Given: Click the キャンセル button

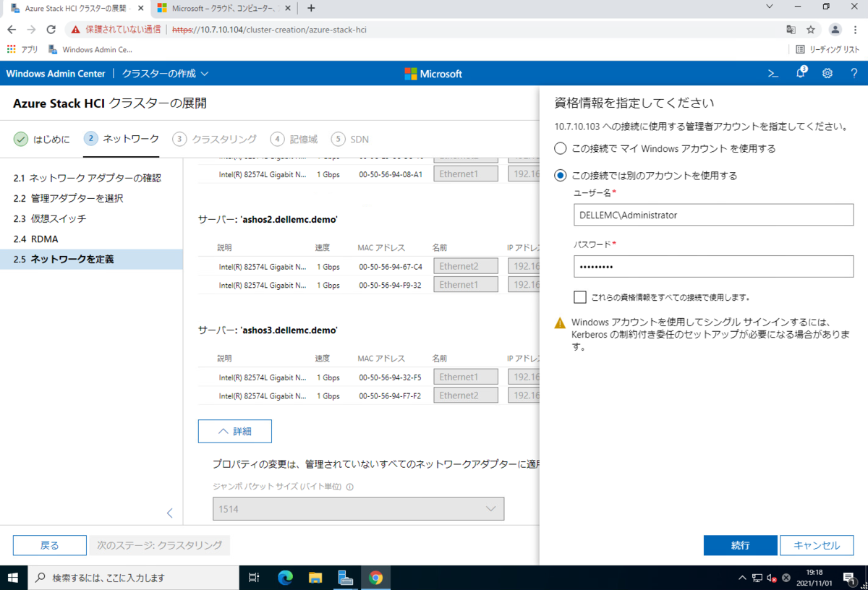Looking at the screenshot, I should tap(817, 545).
